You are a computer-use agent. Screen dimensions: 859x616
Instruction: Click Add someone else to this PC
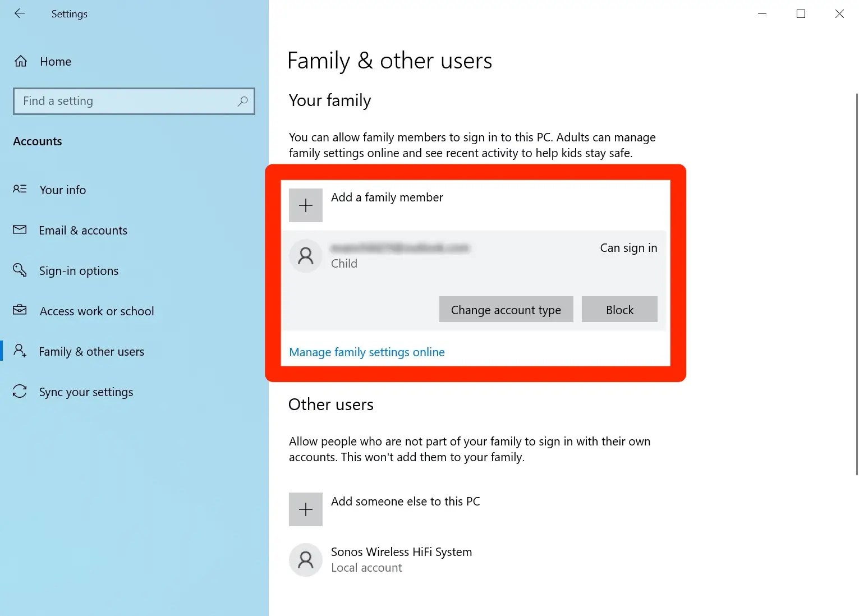click(x=406, y=501)
